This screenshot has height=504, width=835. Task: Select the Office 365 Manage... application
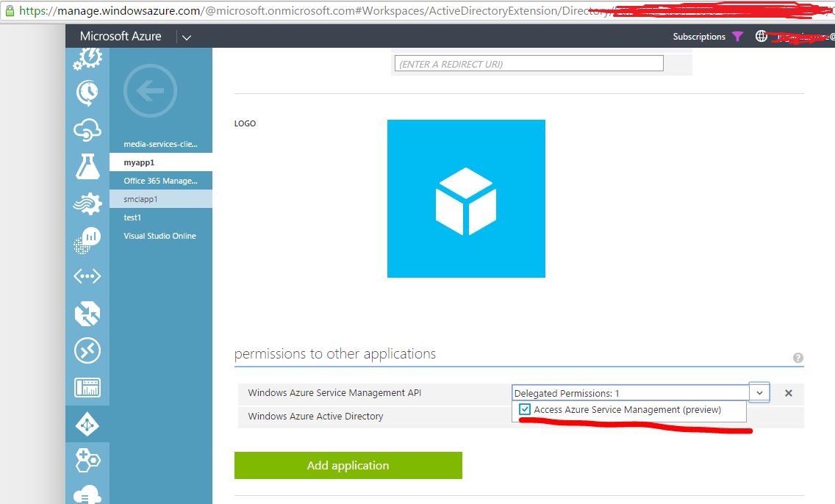pos(161,181)
